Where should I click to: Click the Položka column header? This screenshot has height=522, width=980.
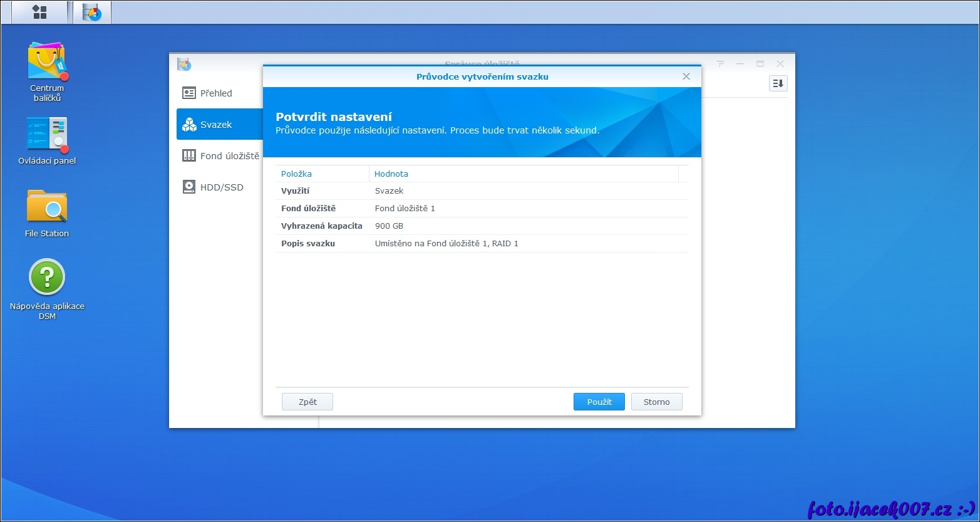297,174
